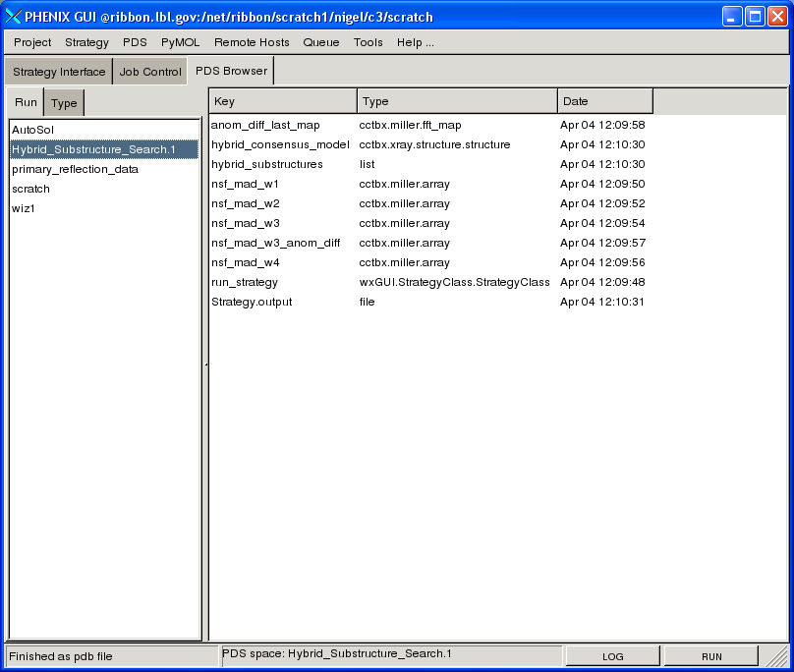Open the Remote Hosts menu
The height and width of the screenshot is (672, 794).
coord(252,42)
